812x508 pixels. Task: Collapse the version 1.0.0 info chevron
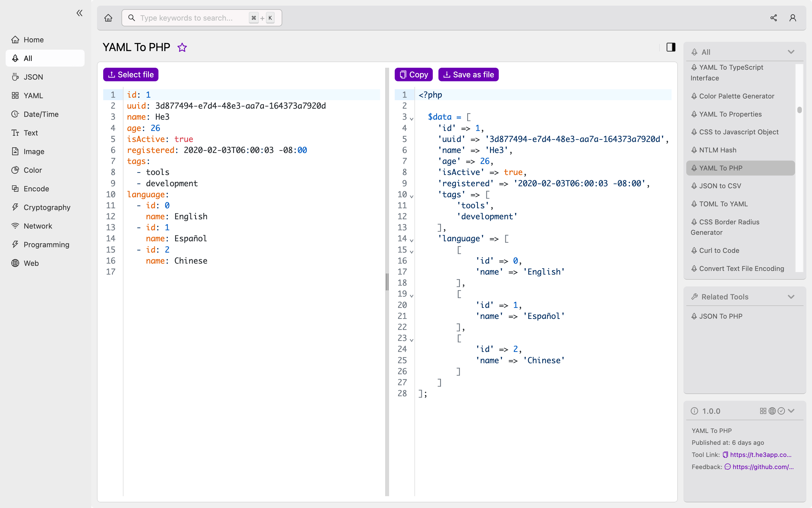[x=791, y=411]
